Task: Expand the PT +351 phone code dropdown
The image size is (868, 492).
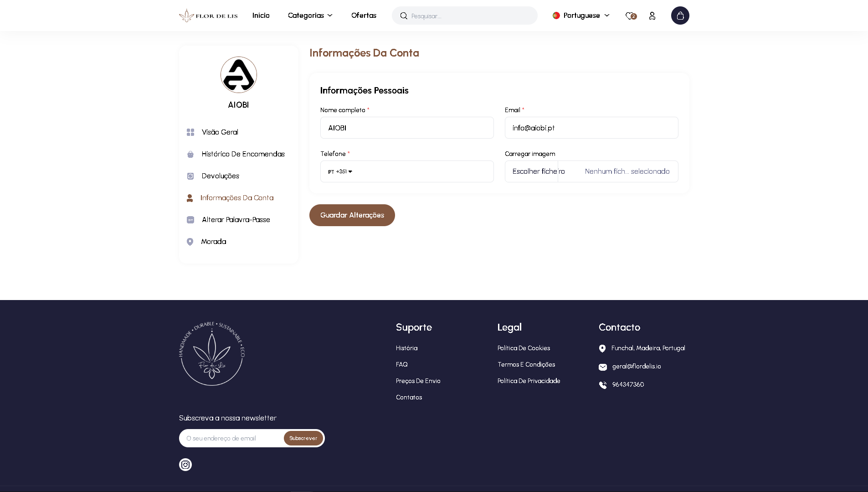Action: pos(339,171)
